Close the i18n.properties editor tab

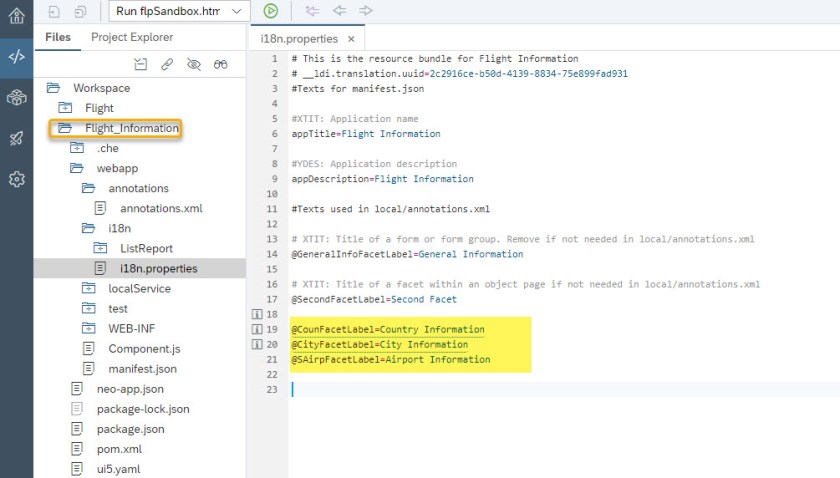[351, 39]
